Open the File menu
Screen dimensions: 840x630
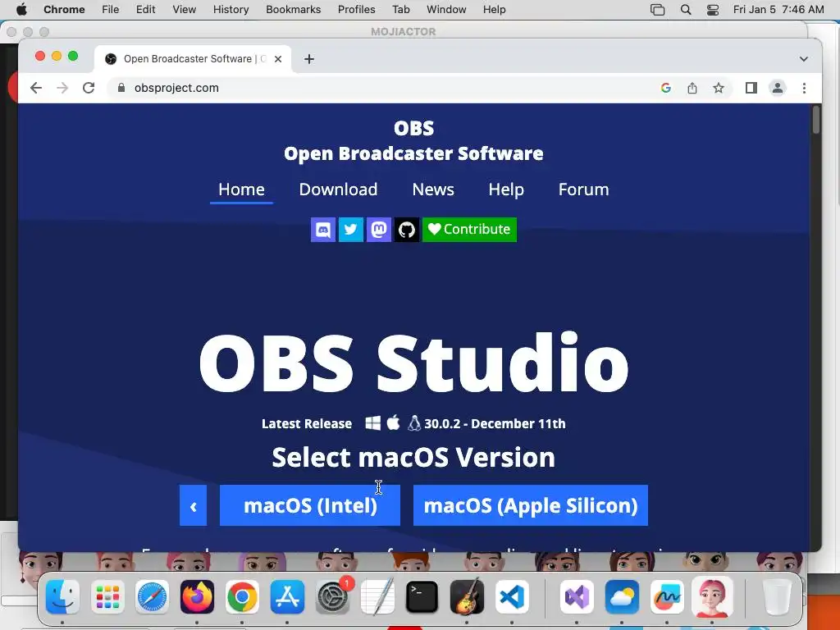(111, 9)
